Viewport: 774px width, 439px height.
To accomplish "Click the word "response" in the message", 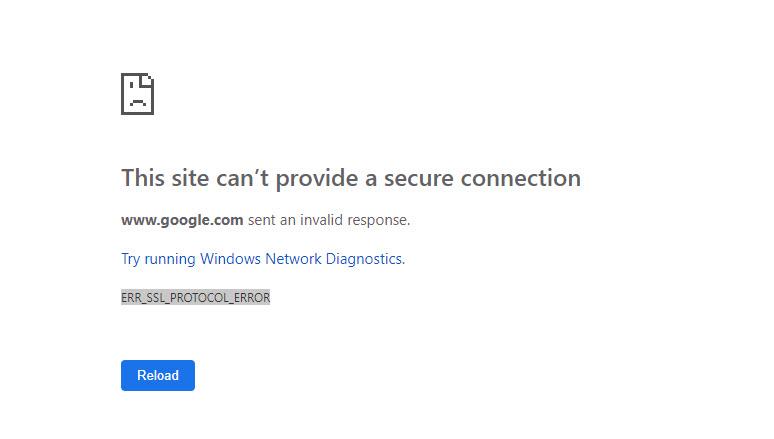I will click(x=379, y=220).
